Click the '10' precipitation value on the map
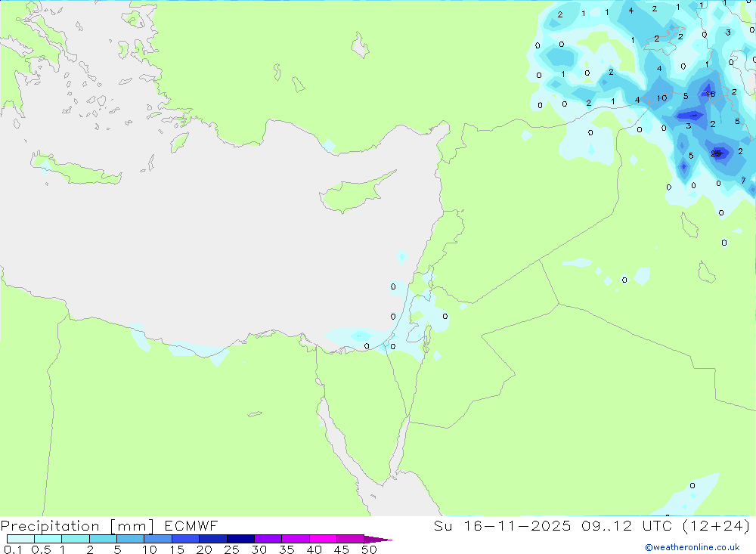Image resolution: width=756 pixels, height=554 pixels. (x=662, y=98)
